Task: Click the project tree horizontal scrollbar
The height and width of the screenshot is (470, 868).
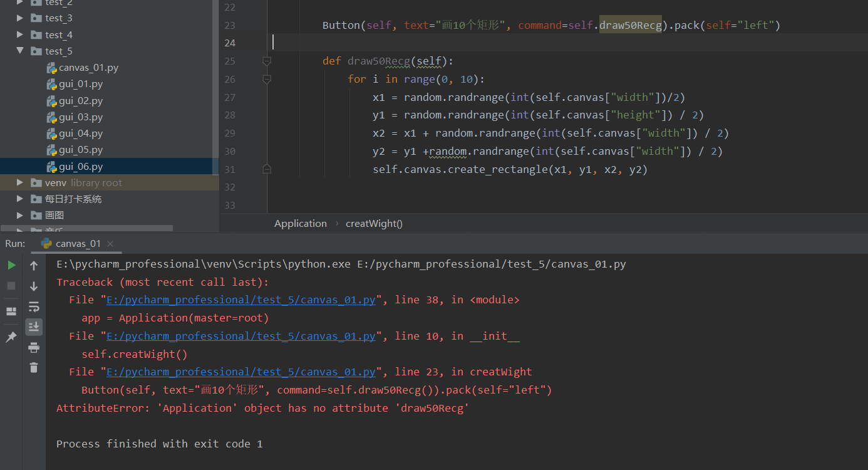Action: (x=86, y=229)
